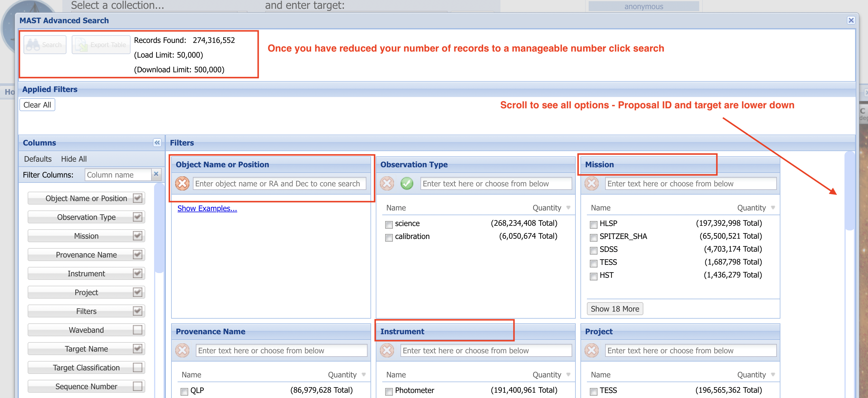Click the Filters panel vertical scrollbar

849,191
